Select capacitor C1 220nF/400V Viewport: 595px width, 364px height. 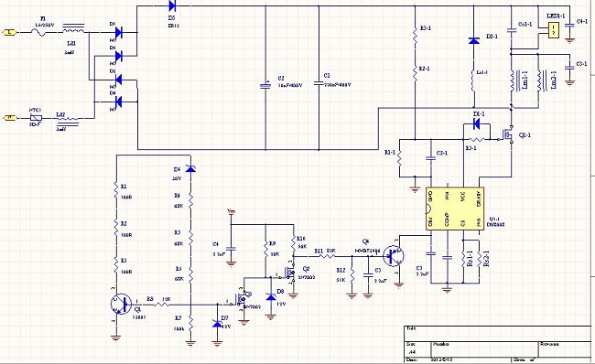click(x=319, y=83)
